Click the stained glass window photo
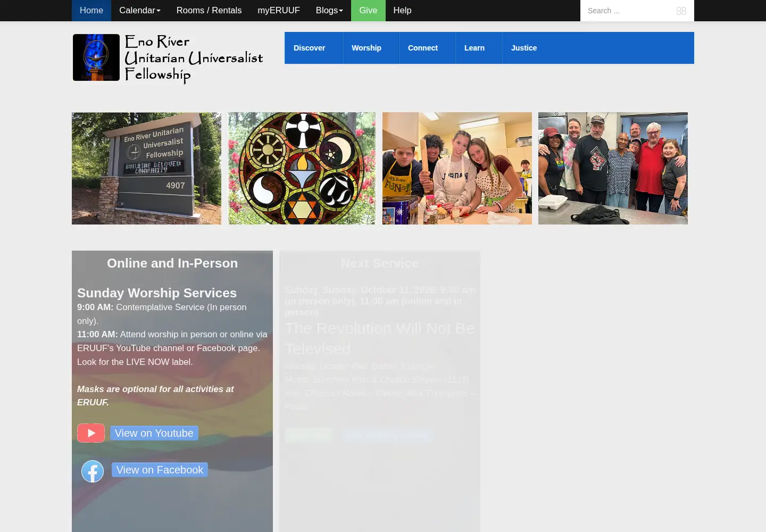The image size is (766, 532). point(302,168)
